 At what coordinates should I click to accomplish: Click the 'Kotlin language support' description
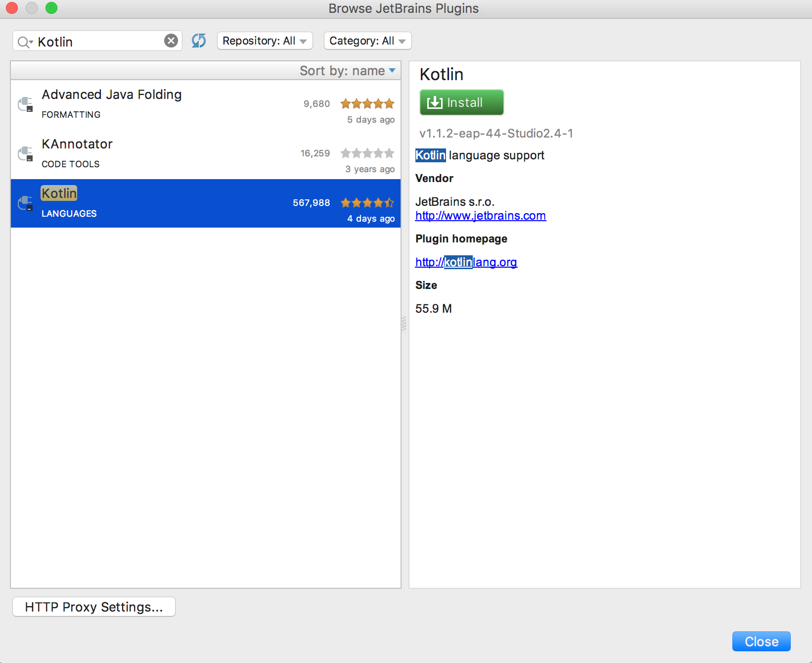click(x=480, y=155)
